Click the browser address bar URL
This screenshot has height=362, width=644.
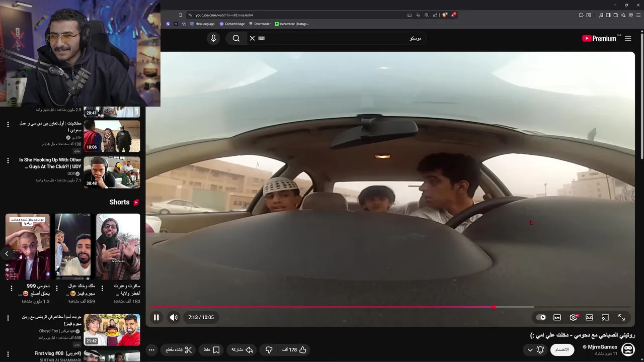[x=224, y=15]
